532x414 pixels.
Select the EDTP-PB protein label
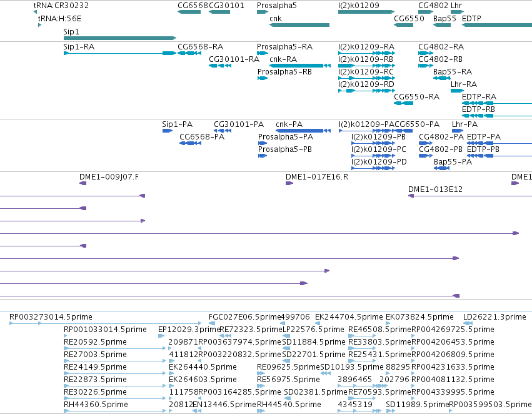(x=483, y=149)
